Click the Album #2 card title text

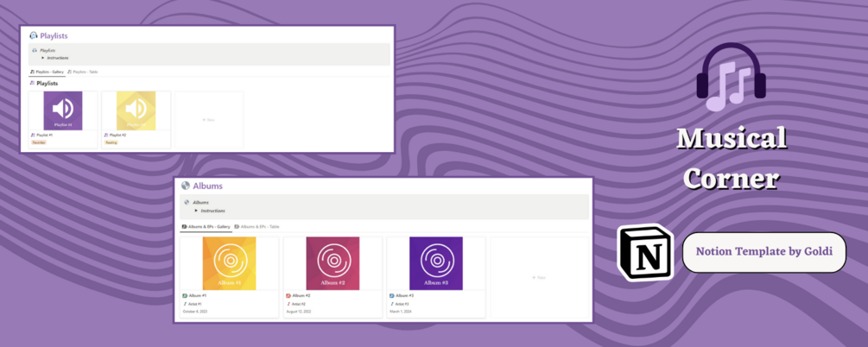(301, 296)
